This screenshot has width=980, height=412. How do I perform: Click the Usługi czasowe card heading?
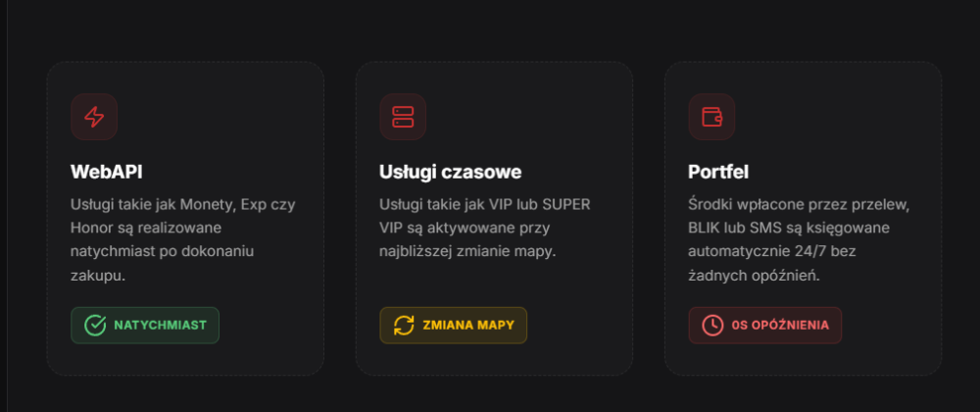450,172
